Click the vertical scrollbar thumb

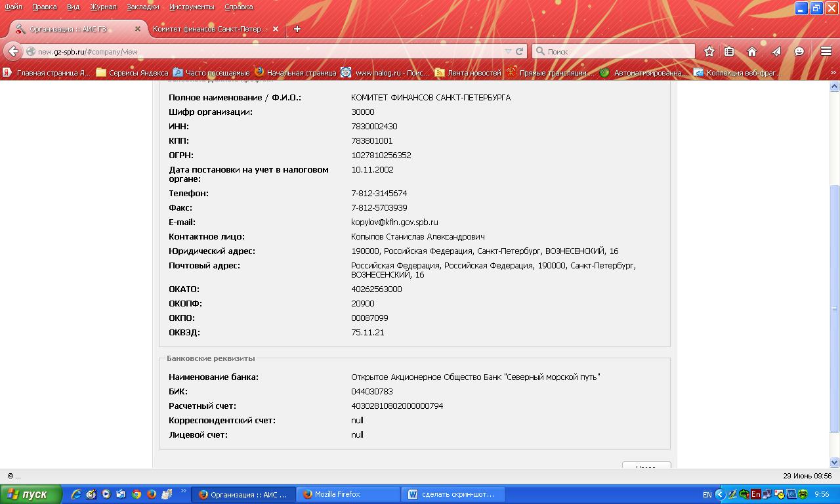835,308
